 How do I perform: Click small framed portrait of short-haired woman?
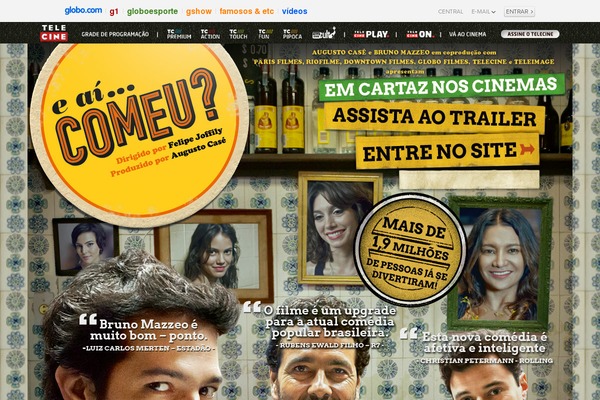click(x=85, y=246)
